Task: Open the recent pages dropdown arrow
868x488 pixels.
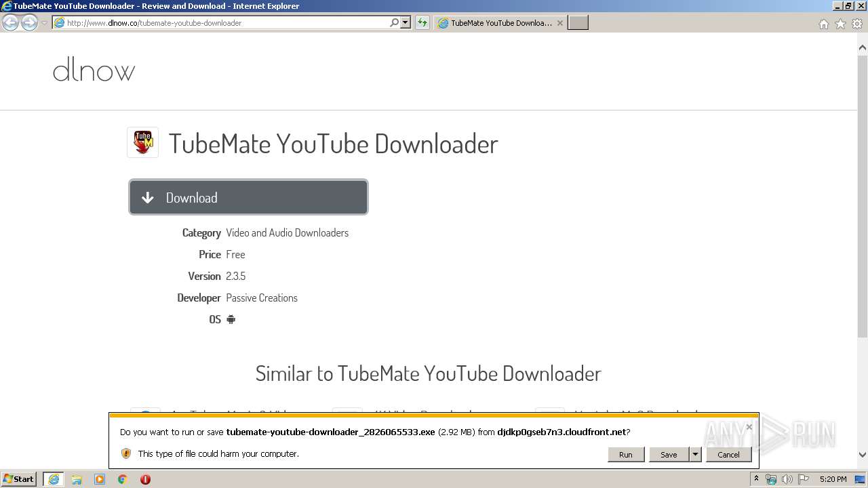Action: pos(44,23)
